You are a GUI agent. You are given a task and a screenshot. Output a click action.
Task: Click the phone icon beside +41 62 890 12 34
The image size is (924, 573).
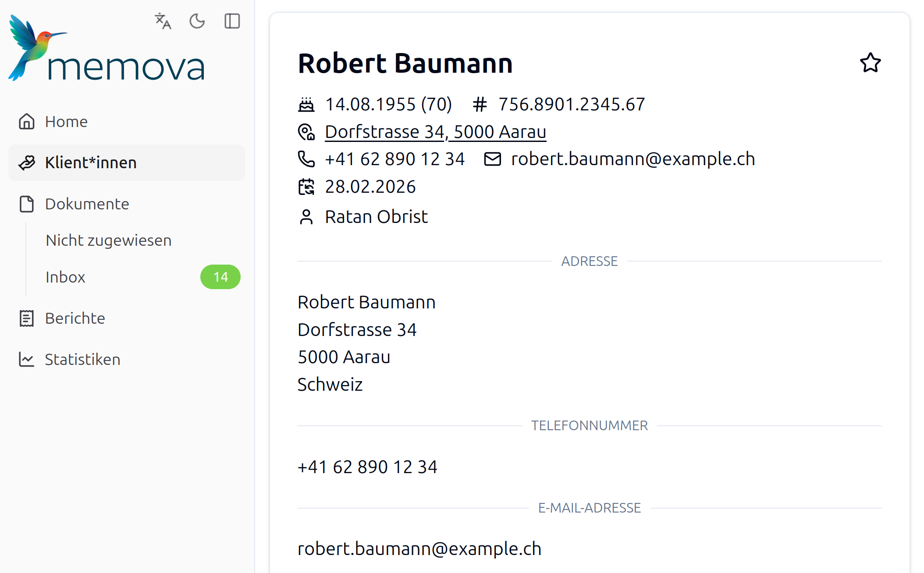click(307, 159)
